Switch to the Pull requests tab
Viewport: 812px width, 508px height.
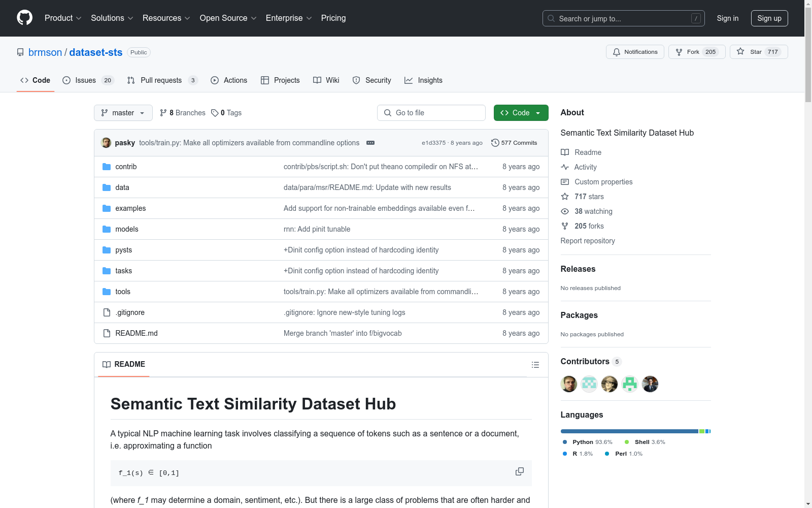click(162, 80)
